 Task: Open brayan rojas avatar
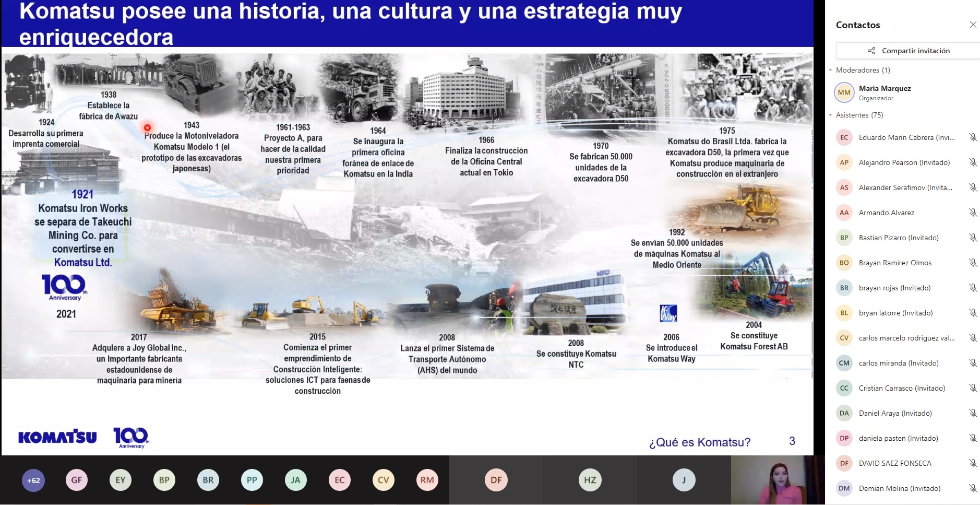pos(844,288)
